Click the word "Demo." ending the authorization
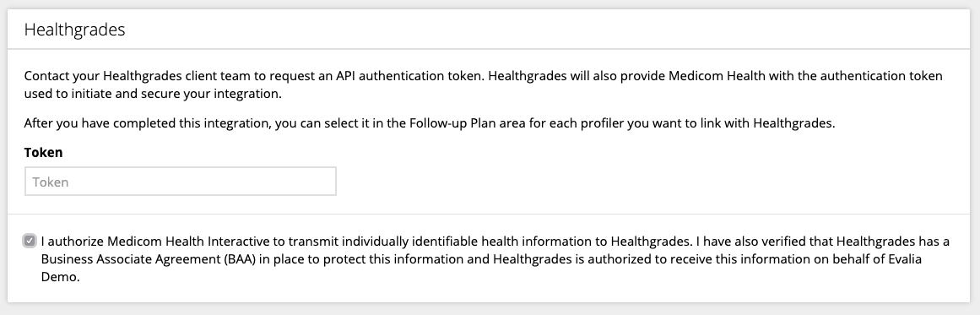The width and height of the screenshot is (980, 315). (x=61, y=276)
